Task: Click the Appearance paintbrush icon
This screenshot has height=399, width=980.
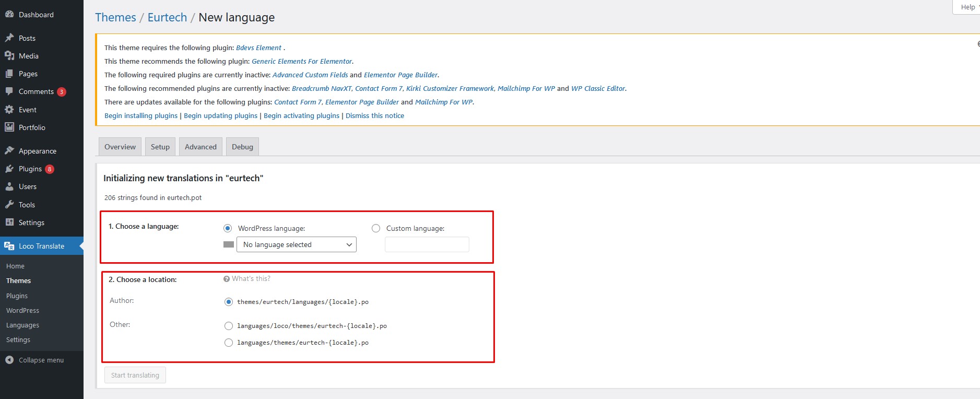Action: tap(9, 151)
